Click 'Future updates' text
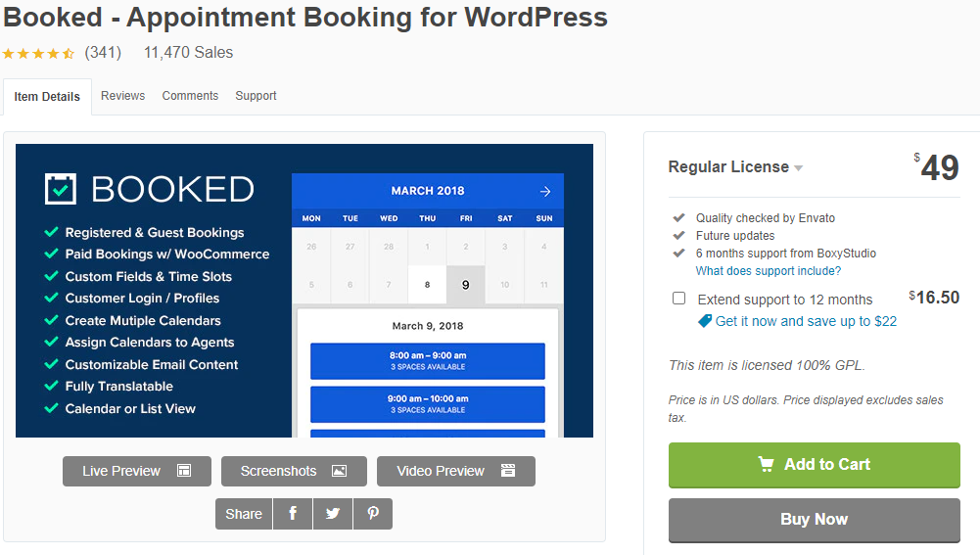This screenshot has height=555, width=980. coord(735,236)
